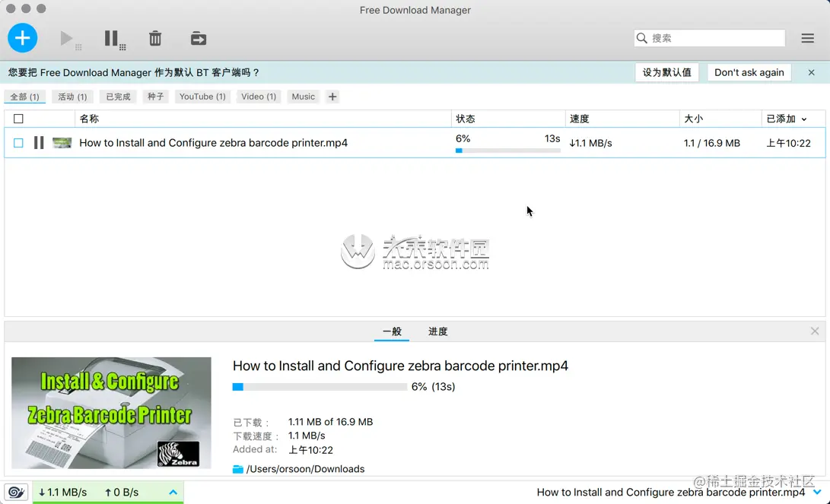The image size is (830, 504).
Task: Click status bar file name text
Action: pos(671,493)
